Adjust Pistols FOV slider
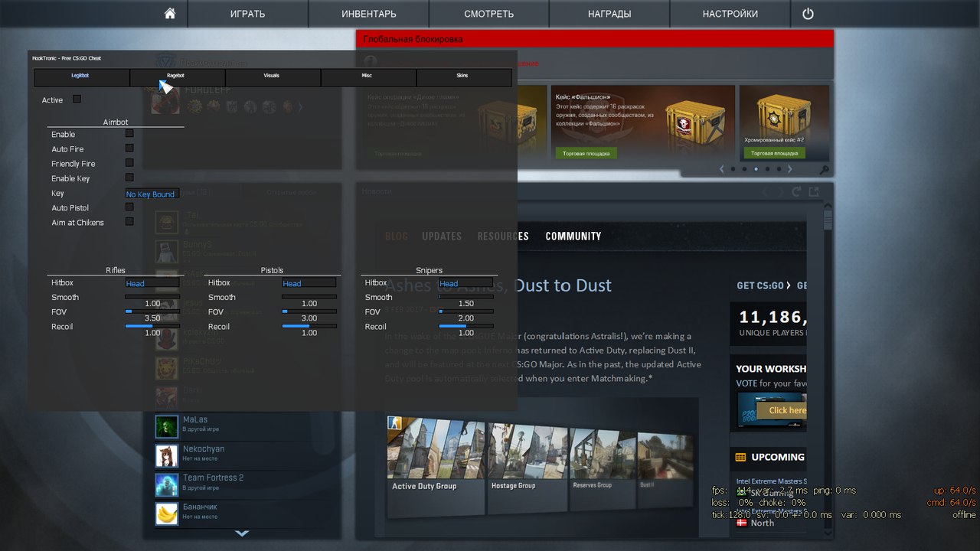 pyautogui.click(x=309, y=311)
